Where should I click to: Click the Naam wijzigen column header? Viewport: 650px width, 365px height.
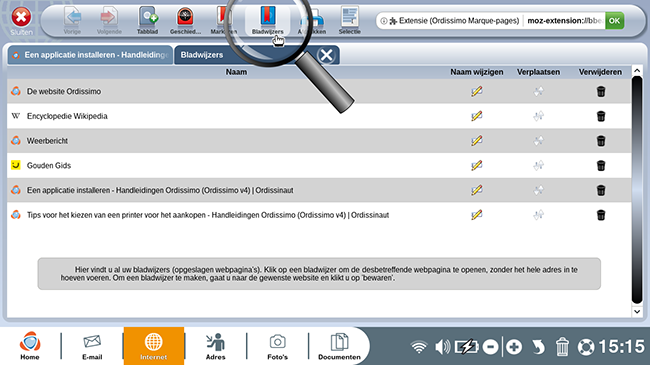point(477,72)
